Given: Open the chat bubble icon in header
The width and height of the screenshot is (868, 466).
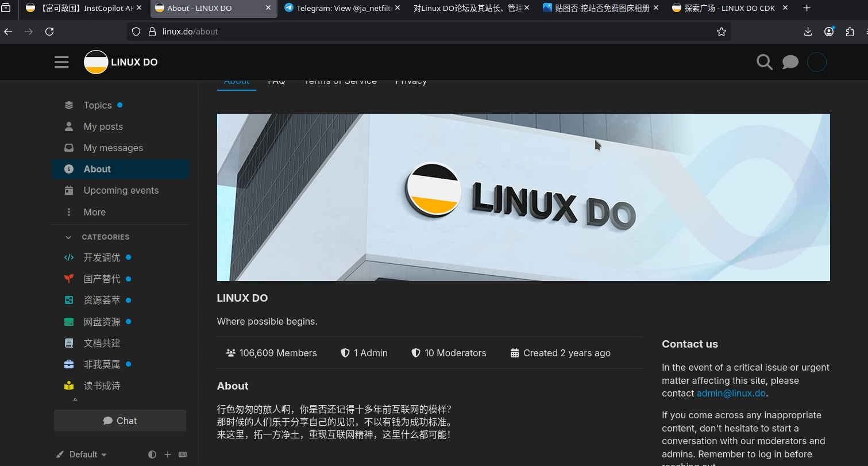Looking at the screenshot, I should tap(790, 62).
